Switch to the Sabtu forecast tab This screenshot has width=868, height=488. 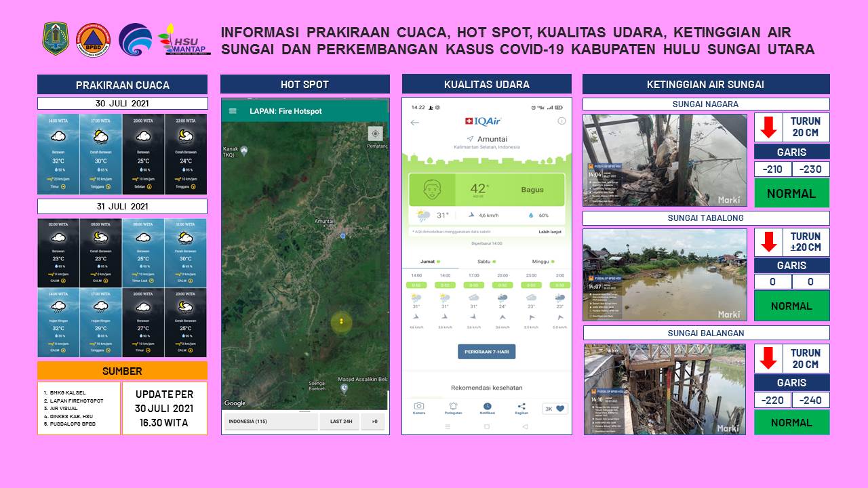tap(486, 261)
